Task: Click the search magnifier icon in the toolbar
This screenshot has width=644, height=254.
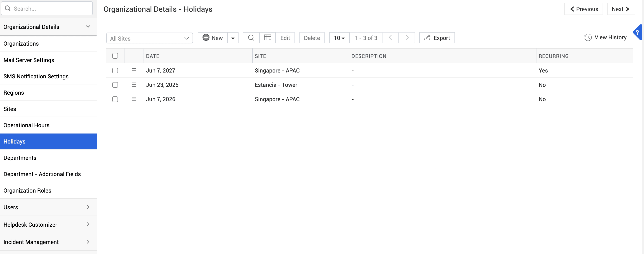Action: coord(251,38)
